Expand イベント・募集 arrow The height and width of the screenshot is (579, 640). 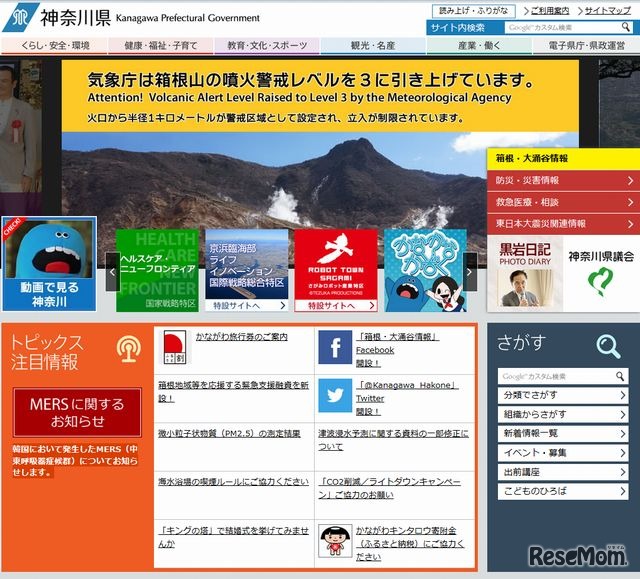[x=622, y=453]
